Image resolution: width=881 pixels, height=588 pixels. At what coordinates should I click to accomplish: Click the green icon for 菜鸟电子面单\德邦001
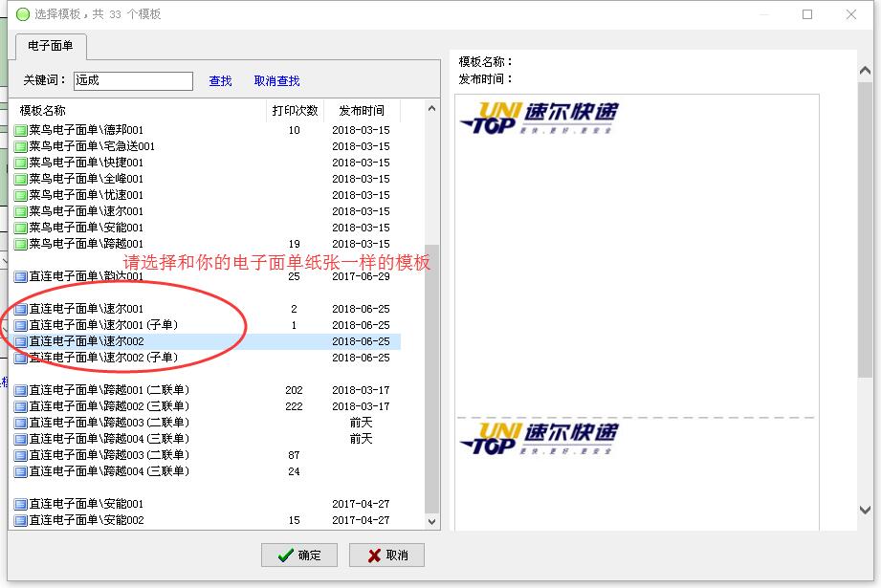[21, 130]
